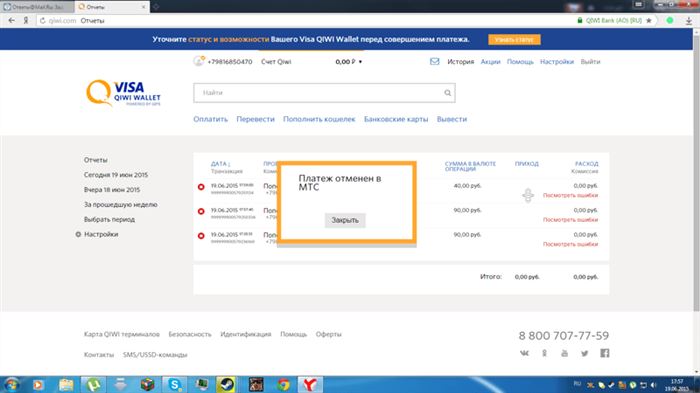Open the Оплатить tab
Screen dimensions: 700x393
tap(210, 119)
